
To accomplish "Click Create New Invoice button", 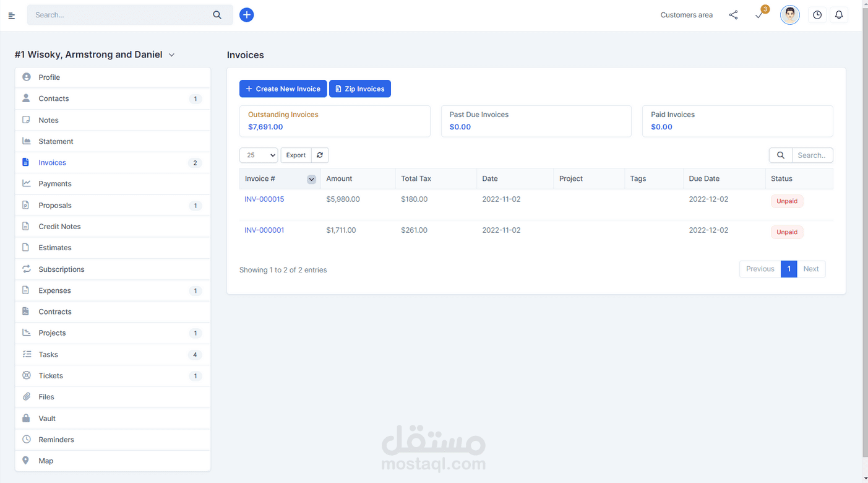I will (x=283, y=89).
